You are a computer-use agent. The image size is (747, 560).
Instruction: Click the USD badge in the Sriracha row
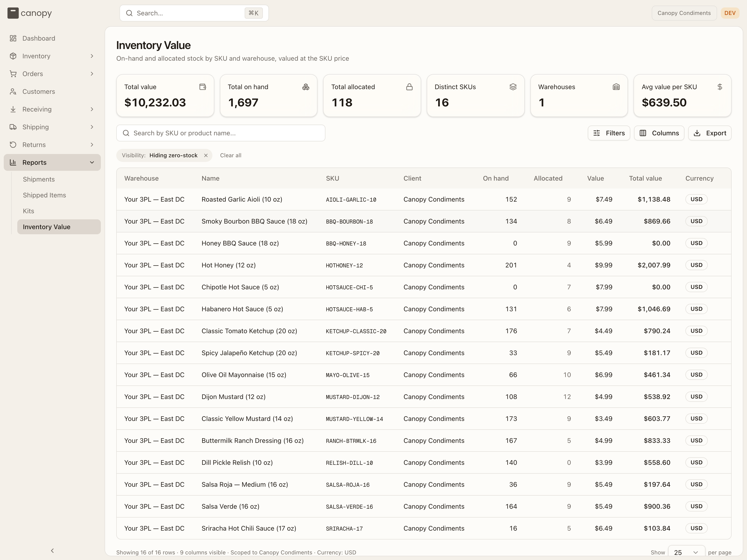pyautogui.click(x=696, y=528)
